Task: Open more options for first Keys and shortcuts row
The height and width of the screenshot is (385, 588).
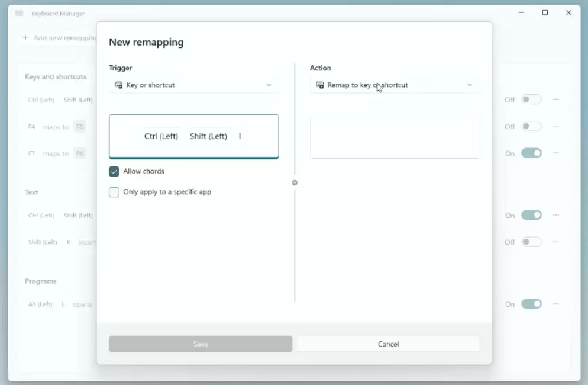Action: (555, 100)
